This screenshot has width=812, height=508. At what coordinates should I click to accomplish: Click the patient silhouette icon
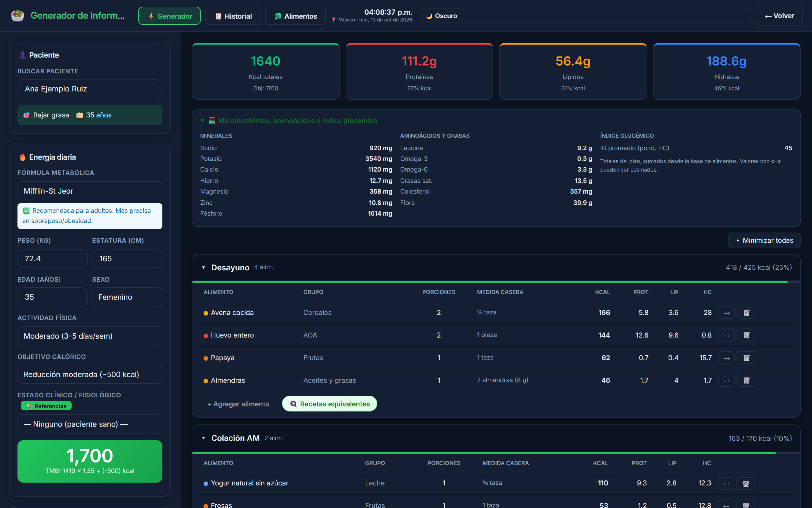coord(22,55)
